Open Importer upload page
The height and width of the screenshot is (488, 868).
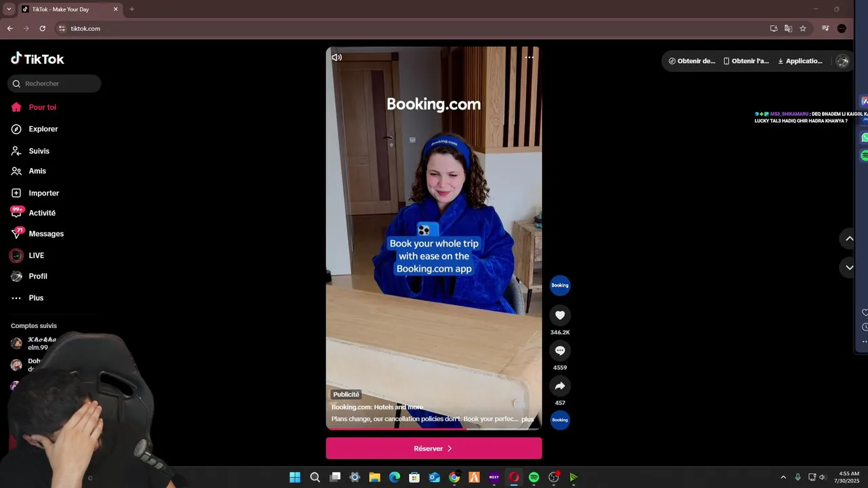(43, 193)
